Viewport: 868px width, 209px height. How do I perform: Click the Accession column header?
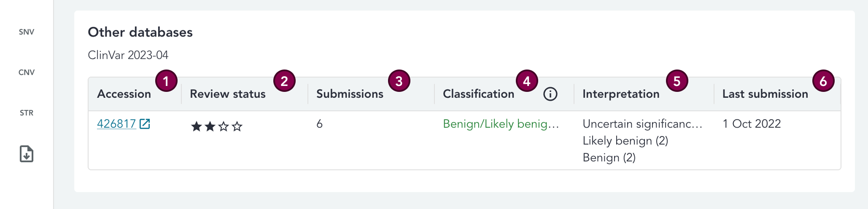pos(124,94)
